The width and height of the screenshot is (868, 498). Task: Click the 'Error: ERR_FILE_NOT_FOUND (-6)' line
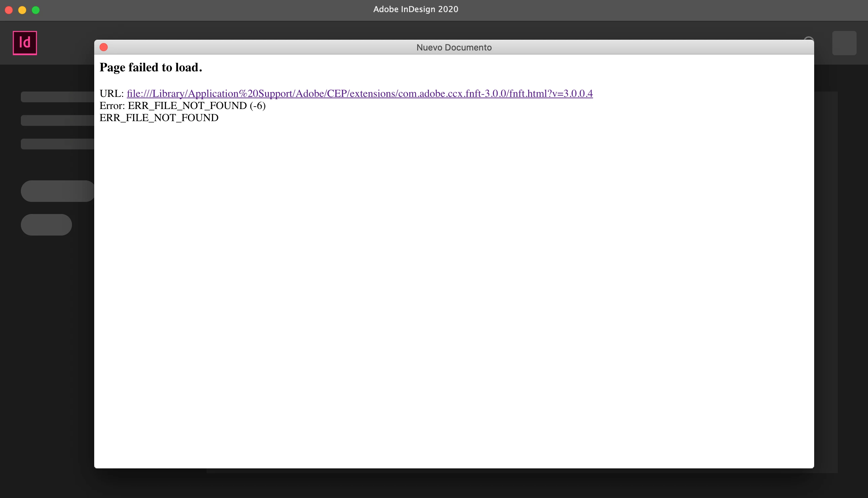tap(182, 106)
